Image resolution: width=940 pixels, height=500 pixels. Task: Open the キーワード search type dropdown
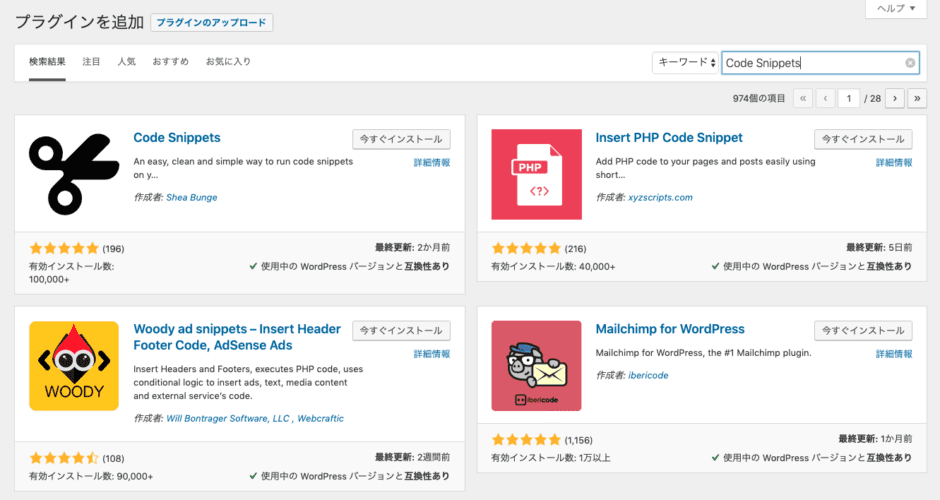(685, 62)
